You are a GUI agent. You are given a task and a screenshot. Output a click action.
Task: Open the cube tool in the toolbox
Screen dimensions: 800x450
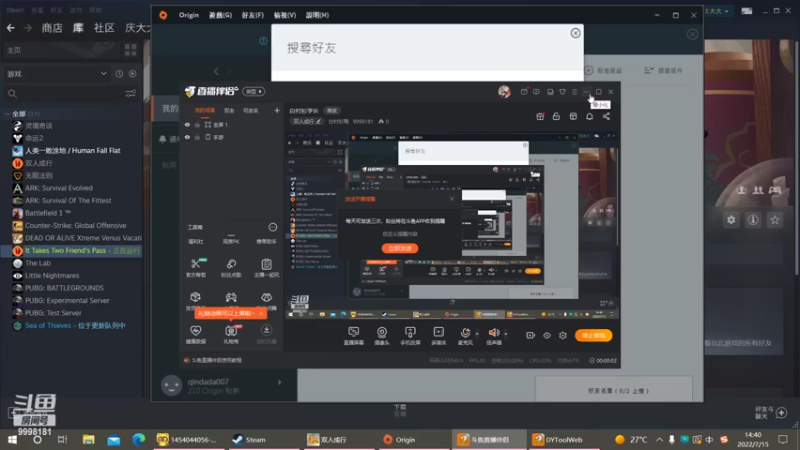coord(195,297)
